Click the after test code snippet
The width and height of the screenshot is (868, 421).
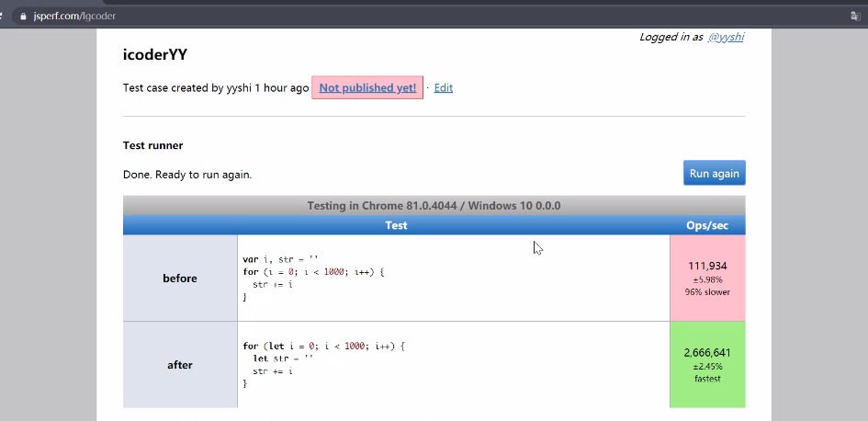[x=324, y=365]
